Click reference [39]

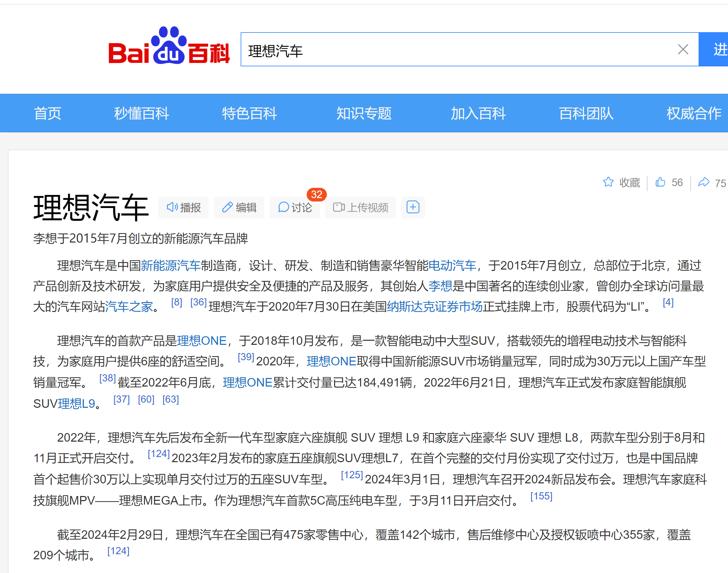[x=246, y=357]
